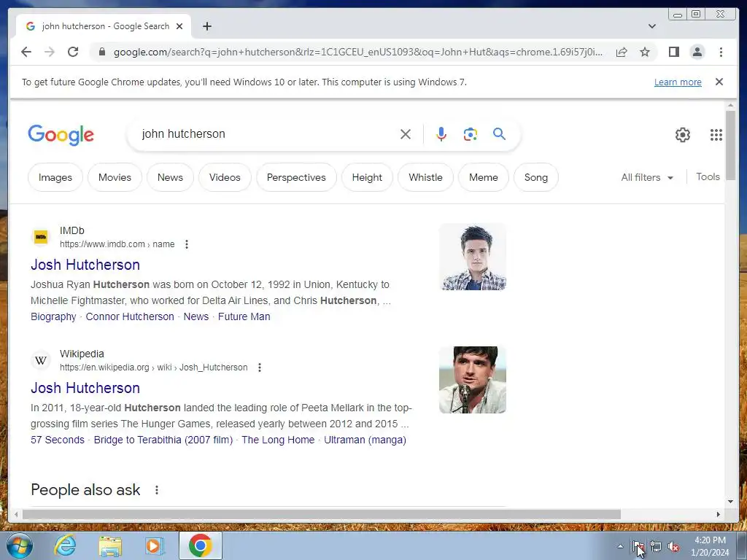
Task: Open the Google apps grid
Action: pos(716,135)
